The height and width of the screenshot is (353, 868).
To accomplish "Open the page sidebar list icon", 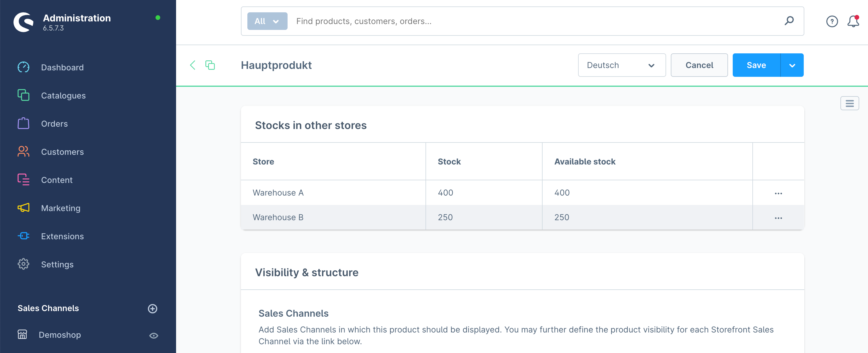I will (x=849, y=103).
